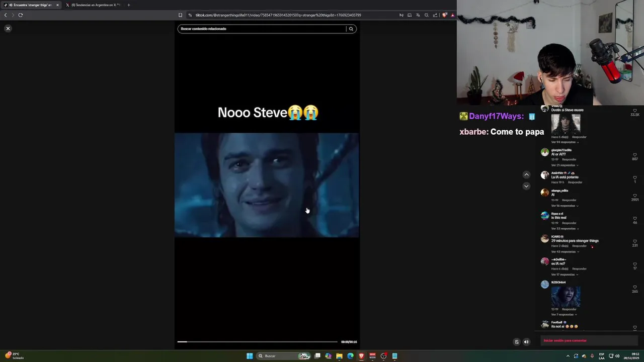Reply to the 'AI or AI??' comment
This screenshot has height=362, width=644.
pos(569,159)
